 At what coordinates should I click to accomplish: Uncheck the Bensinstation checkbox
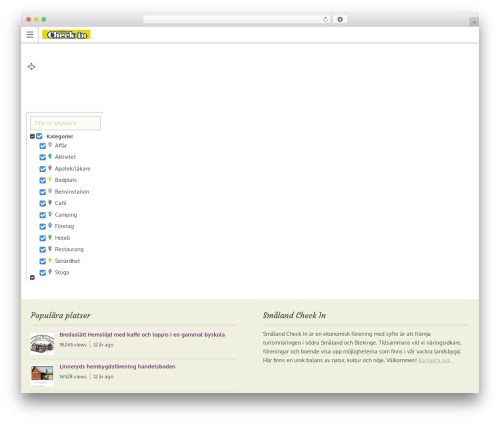(x=43, y=192)
